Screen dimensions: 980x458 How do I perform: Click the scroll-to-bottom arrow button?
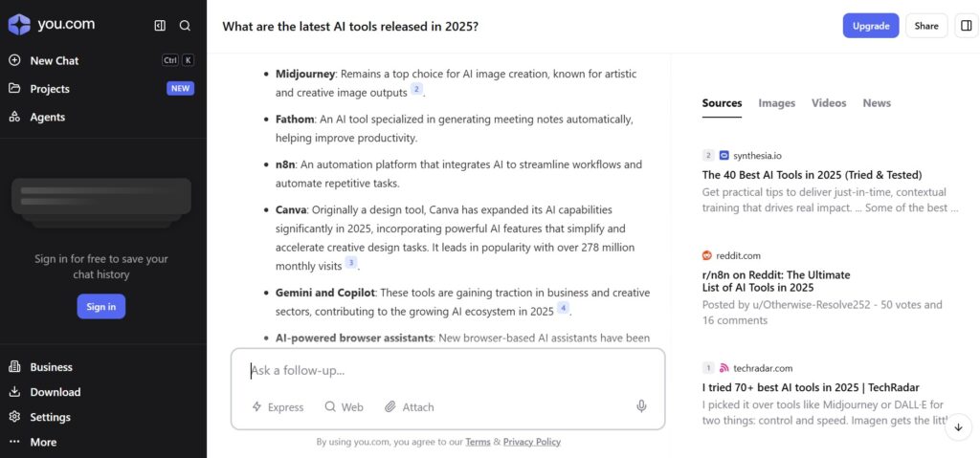958,427
